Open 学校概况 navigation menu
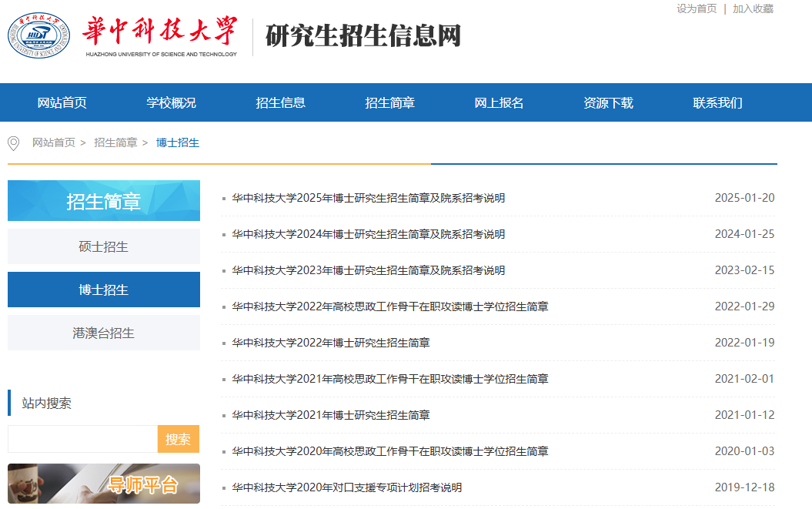 (x=172, y=102)
